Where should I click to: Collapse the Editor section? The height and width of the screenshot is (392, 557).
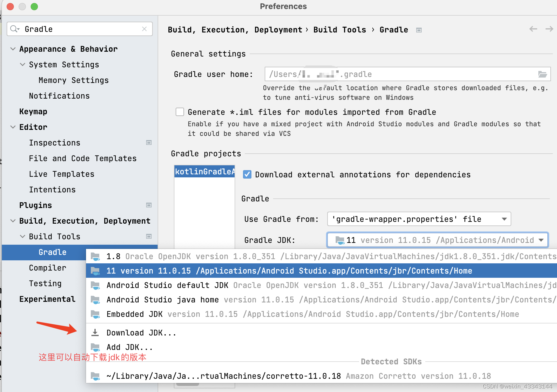pos(13,127)
